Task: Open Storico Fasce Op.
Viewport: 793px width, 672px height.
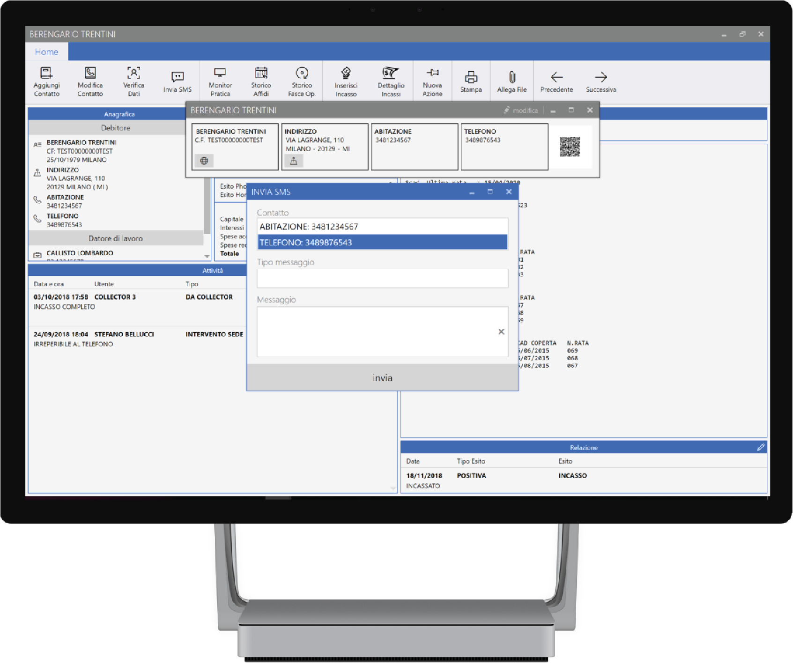Action: click(302, 81)
